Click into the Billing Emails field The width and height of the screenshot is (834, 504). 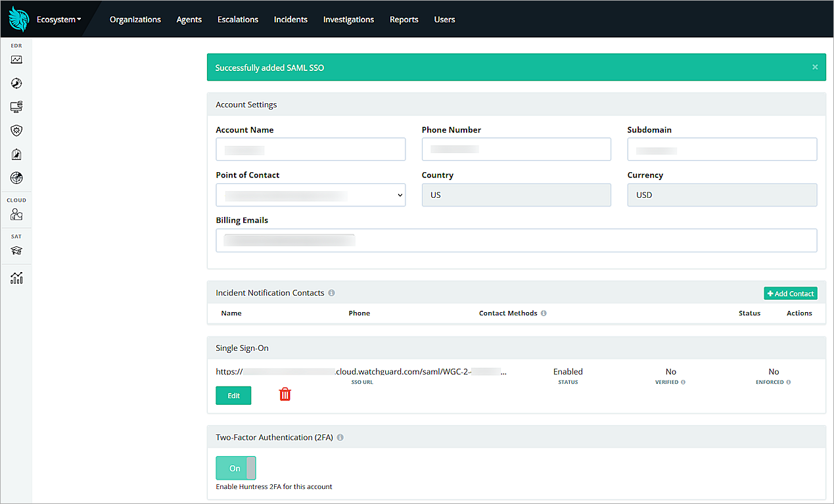tap(516, 240)
